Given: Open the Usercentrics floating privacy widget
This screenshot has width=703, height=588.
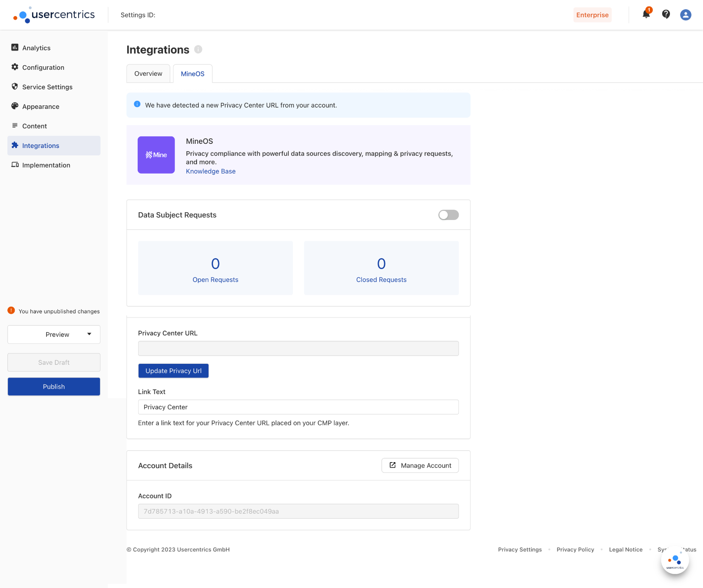Looking at the screenshot, I should (x=675, y=560).
